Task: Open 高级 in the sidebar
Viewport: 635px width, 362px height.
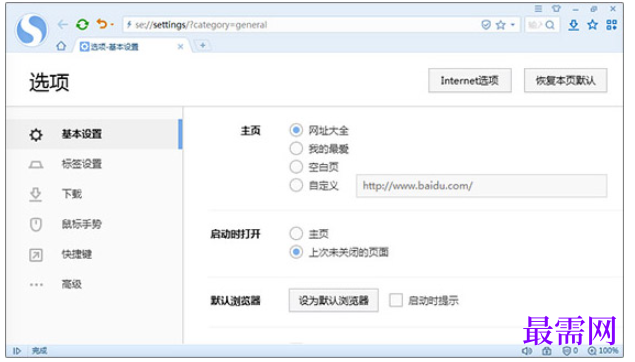Action: point(94,284)
